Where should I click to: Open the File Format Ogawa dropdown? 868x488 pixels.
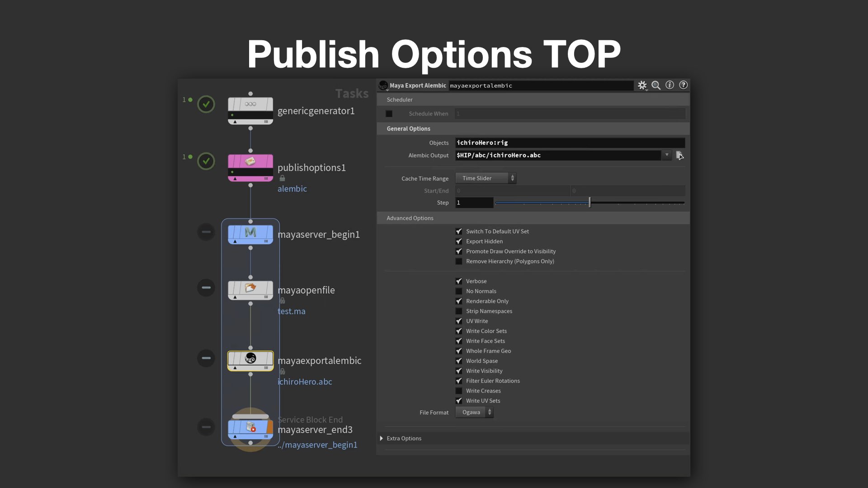[474, 412]
